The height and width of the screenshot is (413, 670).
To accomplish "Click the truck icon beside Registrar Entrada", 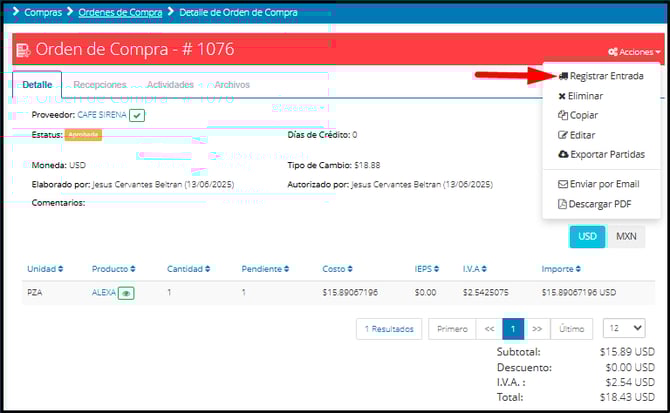I will [x=563, y=76].
